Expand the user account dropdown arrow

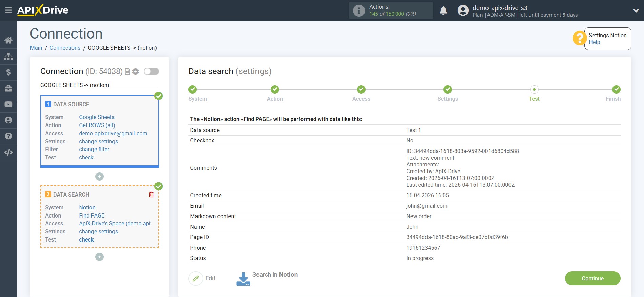(636, 10)
